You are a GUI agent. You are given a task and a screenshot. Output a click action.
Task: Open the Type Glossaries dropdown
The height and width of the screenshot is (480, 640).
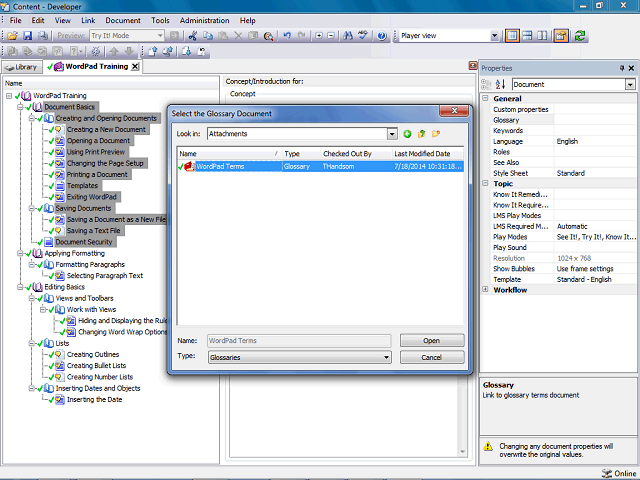[x=386, y=358]
